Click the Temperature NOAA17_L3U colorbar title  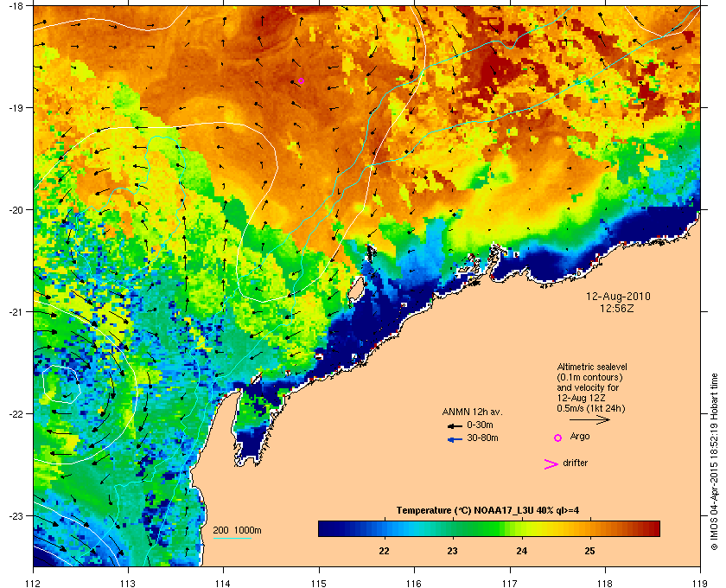click(487, 511)
